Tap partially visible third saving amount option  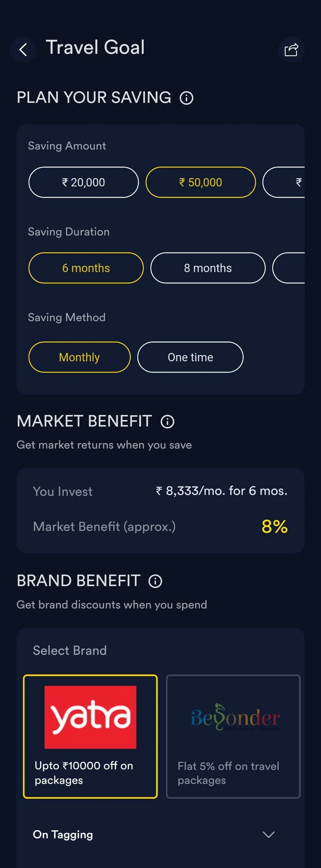pos(286,182)
